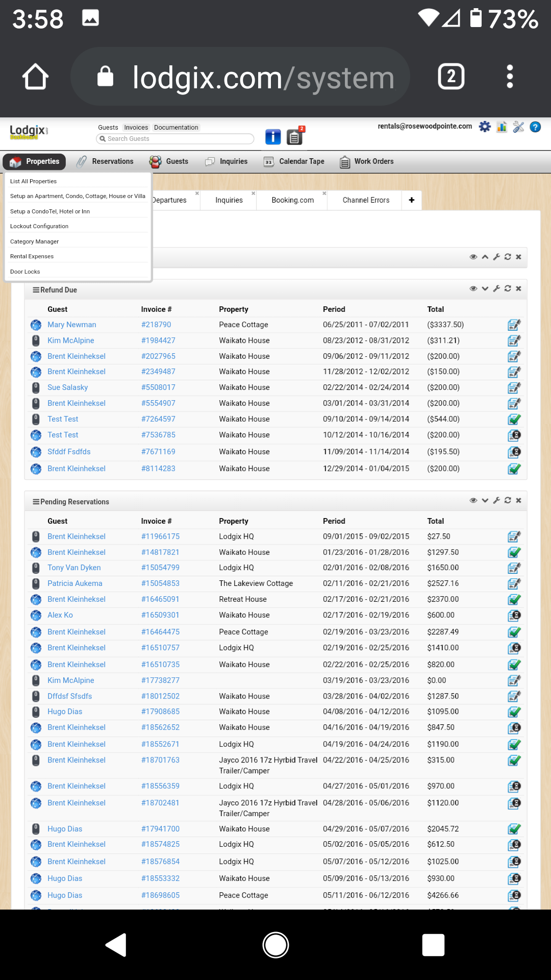Click the phone icon beside Kim McAlpine #1984427
The image size is (551, 980).
point(36,340)
